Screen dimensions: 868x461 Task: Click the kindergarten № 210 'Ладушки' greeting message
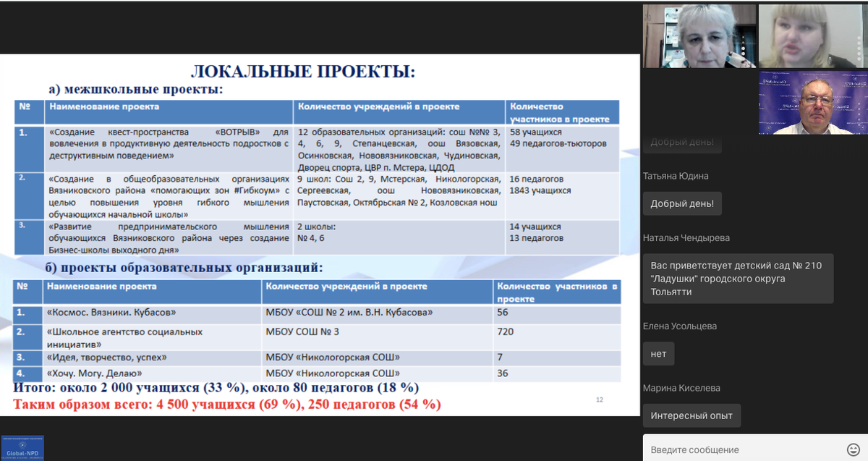tap(738, 279)
